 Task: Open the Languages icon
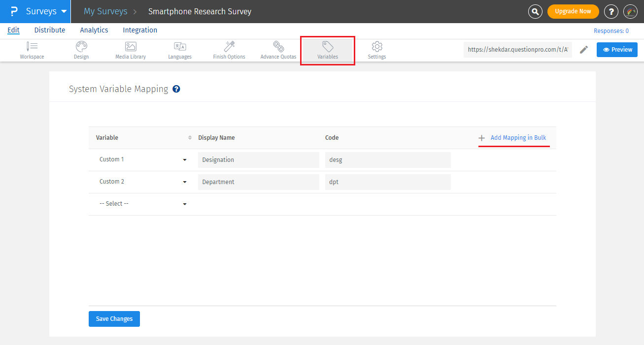180,47
